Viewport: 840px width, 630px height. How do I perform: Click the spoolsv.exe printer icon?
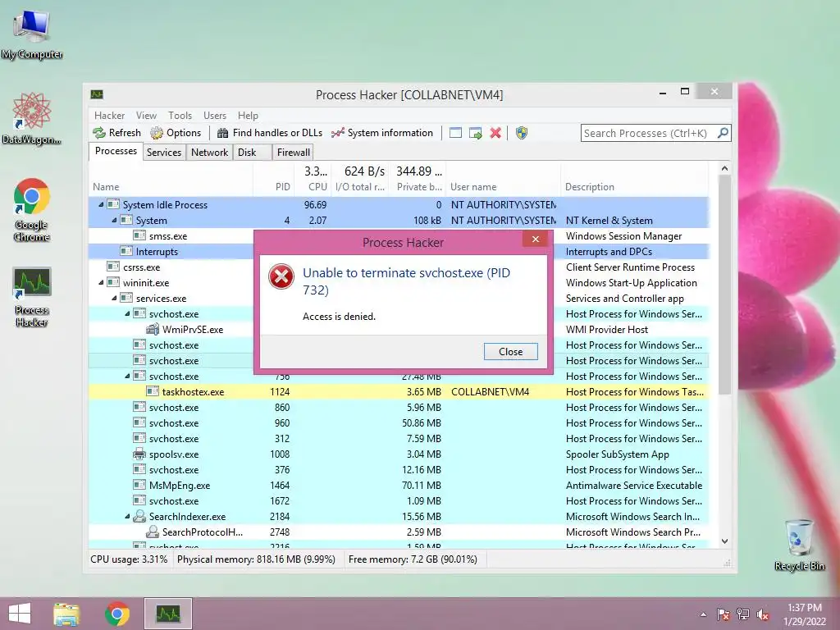click(x=139, y=454)
